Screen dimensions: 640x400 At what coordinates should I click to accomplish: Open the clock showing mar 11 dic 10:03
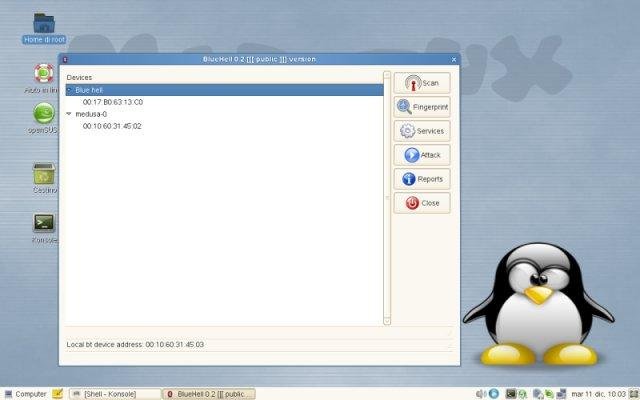click(x=598, y=394)
